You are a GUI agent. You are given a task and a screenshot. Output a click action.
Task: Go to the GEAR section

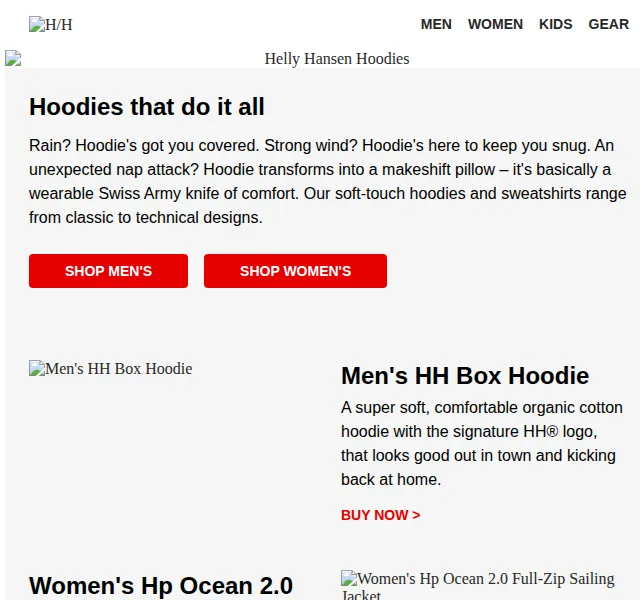608,24
